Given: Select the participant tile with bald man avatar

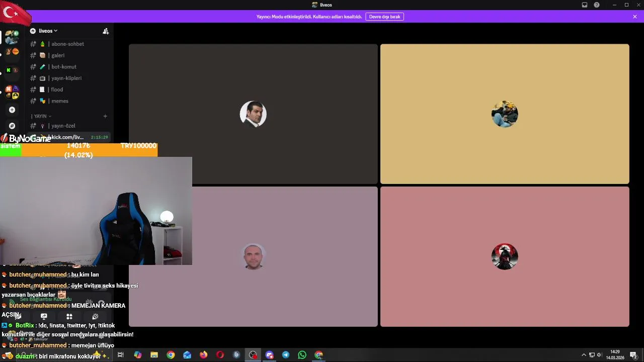Looking at the screenshot, I should pyautogui.click(x=253, y=256).
